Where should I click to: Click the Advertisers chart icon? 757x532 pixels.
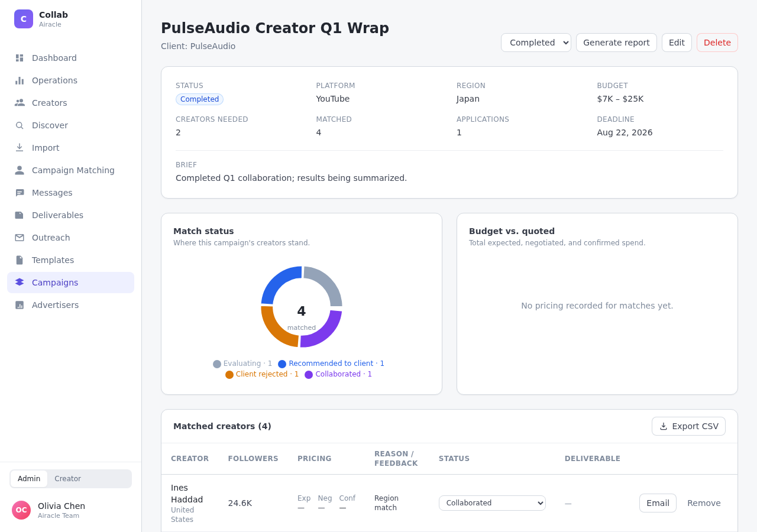(20, 305)
